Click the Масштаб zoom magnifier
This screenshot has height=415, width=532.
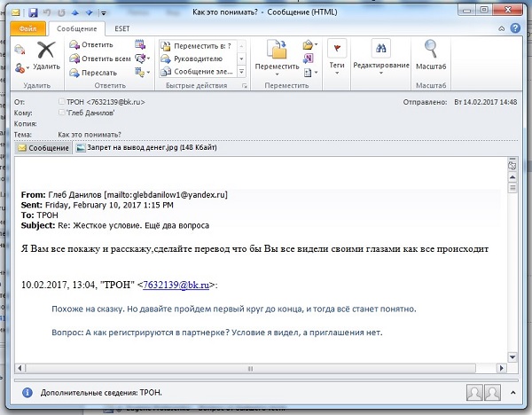(x=431, y=55)
